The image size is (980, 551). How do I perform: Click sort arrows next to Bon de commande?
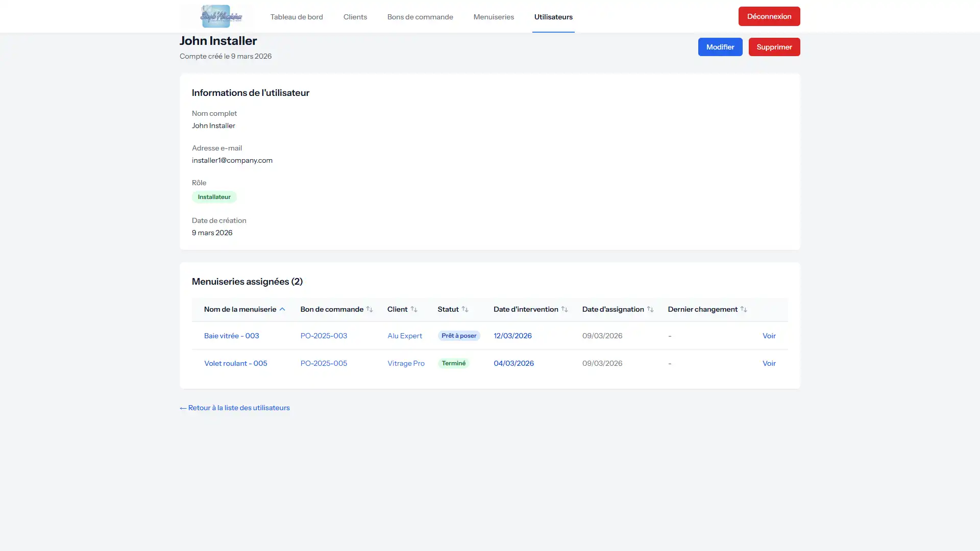point(370,309)
